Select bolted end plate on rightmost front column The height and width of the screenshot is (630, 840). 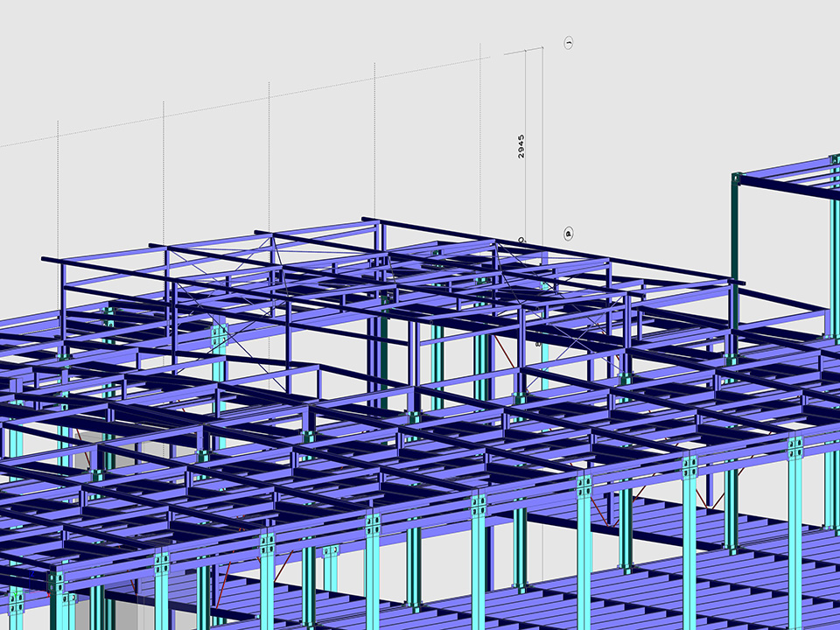pyautogui.click(x=794, y=449)
